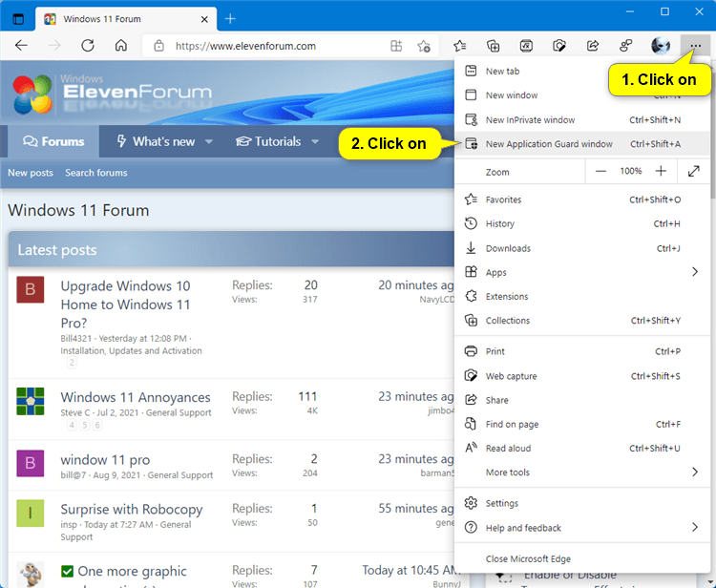716x588 pixels.
Task: Decrease zoom with minus button
Action: tap(600, 171)
